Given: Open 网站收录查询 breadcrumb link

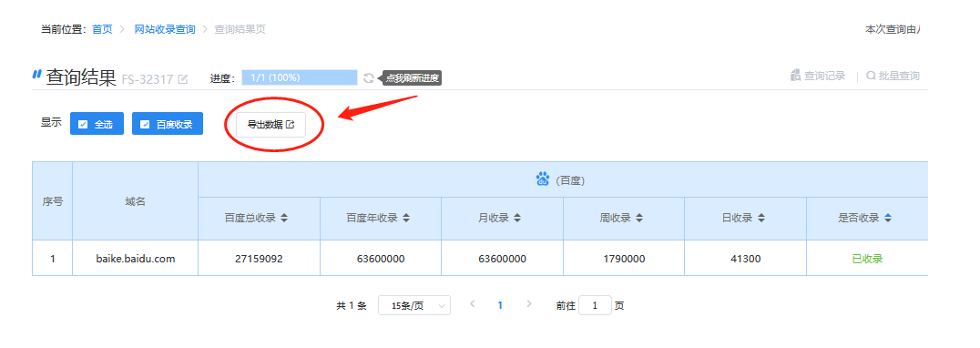Looking at the screenshot, I should pos(165,29).
